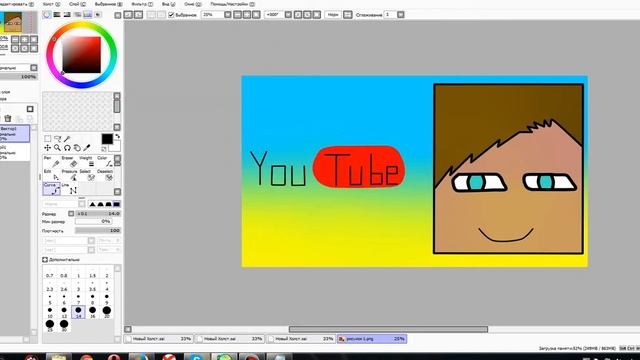
Task: Select the move layer tool
Action: pos(48,148)
